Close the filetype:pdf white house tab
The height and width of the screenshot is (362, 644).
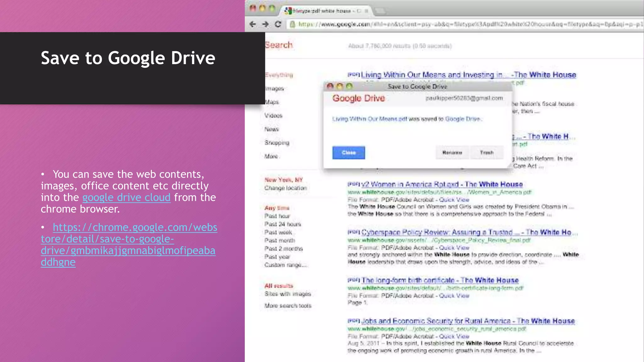(366, 11)
